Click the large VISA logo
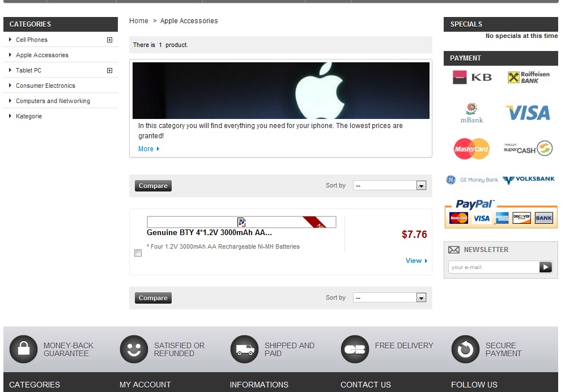Screen dimensions: 561x392 pyautogui.click(x=528, y=113)
